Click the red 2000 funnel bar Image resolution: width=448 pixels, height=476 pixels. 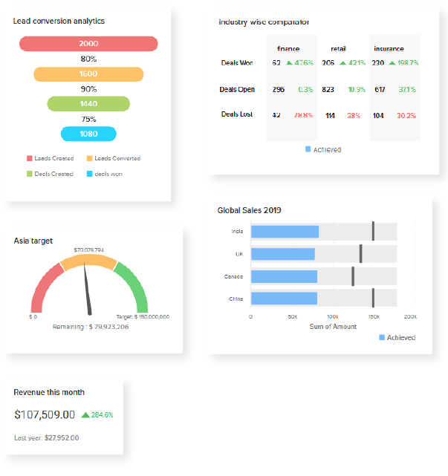(88, 44)
